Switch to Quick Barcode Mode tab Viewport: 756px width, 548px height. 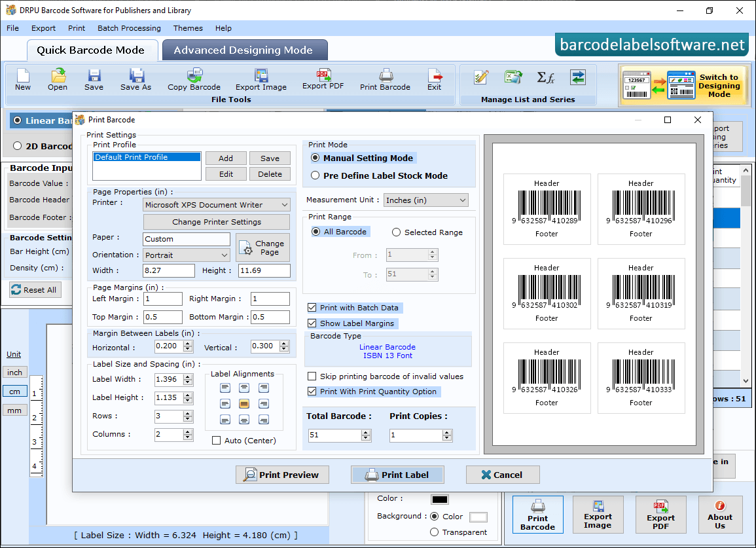(92, 50)
